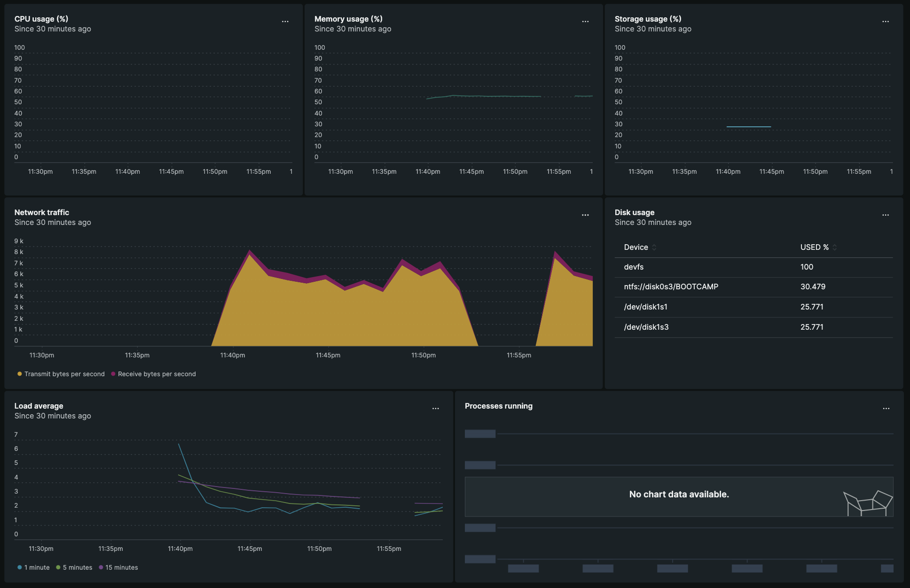Click the 100 used percent value for devfs
The height and width of the screenshot is (588, 910).
807,267
